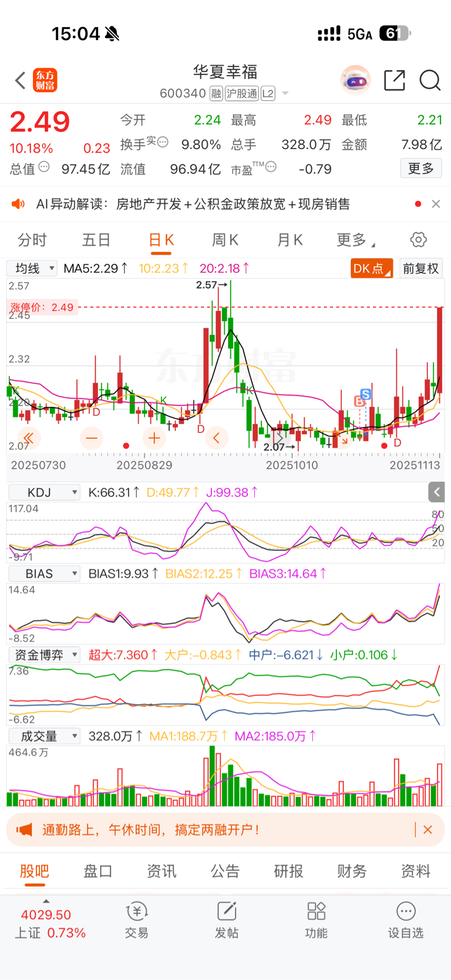This screenshot has width=451, height=980.
Task: Change the 前复权 adjustment setting
Action: (421, 268)
